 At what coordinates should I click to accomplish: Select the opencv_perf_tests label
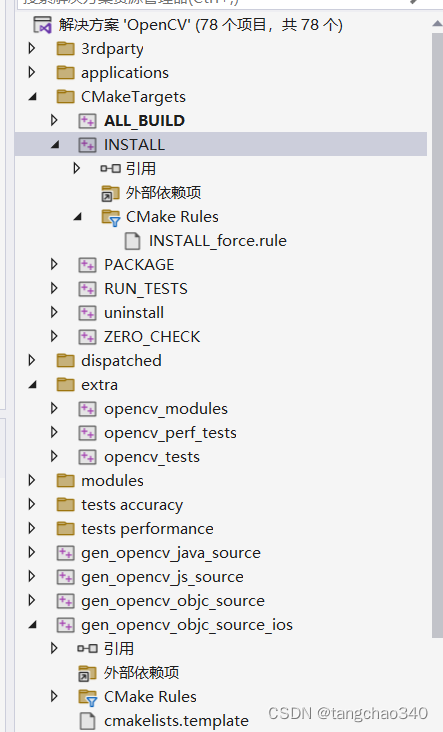170,433
